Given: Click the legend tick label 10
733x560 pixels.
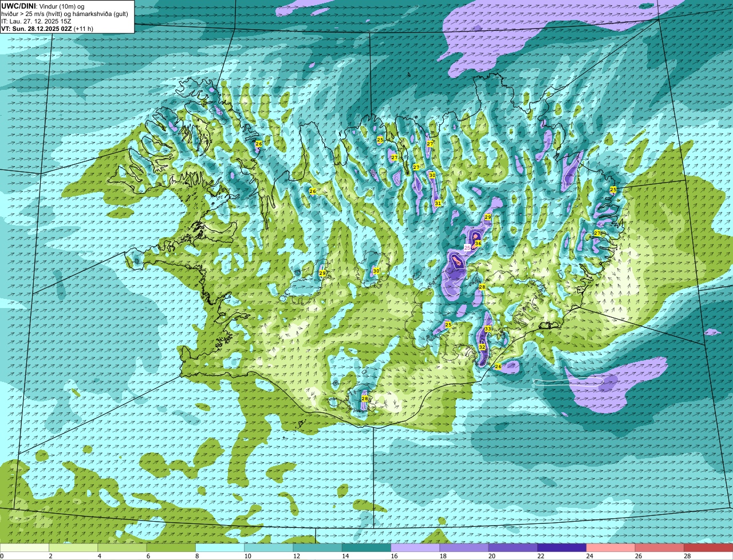Looking at the screenshot, I should point(247,556).
